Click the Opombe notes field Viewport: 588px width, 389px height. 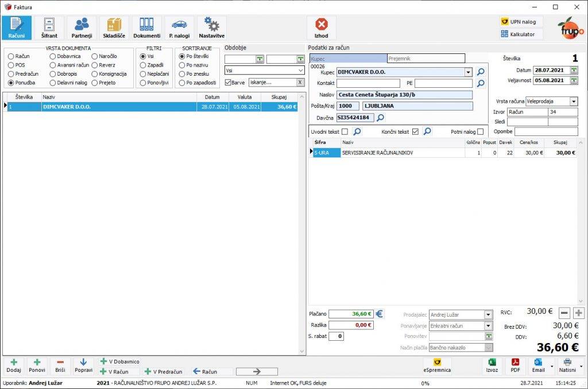point(546,131)
